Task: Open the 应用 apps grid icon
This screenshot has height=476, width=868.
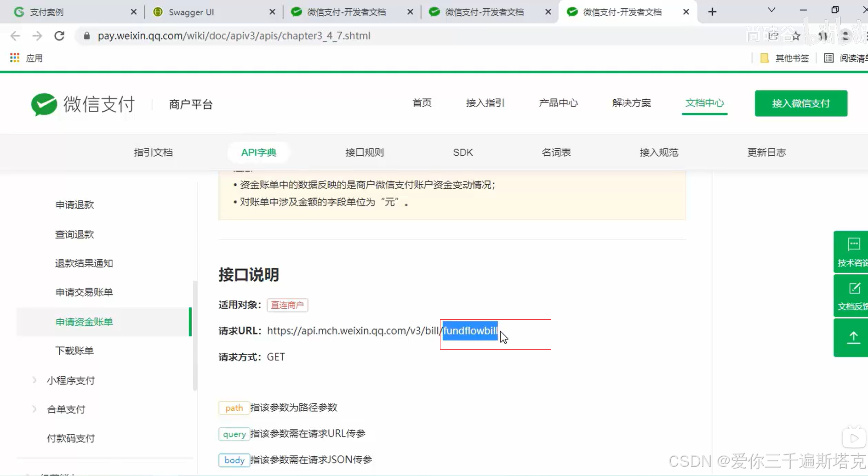Action: click(x=15, y=58)
